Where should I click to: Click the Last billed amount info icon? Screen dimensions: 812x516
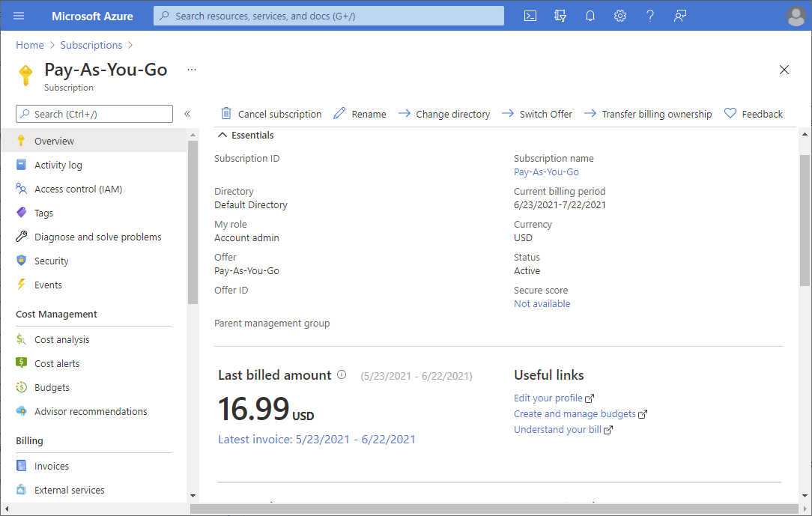tap(342, 374)
